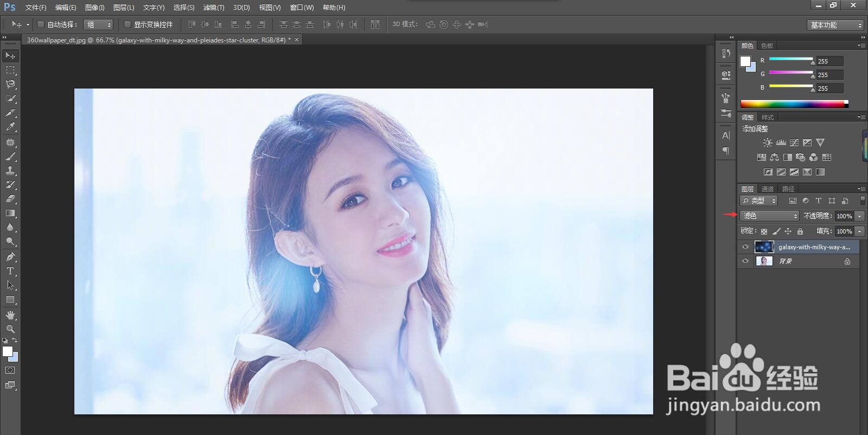Select the Rectangular Marquee tool
Viewport: 868px width, 435px height.
10,70
